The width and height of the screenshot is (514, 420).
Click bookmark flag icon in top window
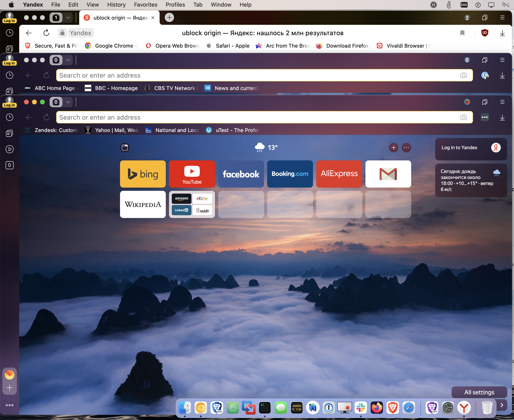[x=462, y=33]
